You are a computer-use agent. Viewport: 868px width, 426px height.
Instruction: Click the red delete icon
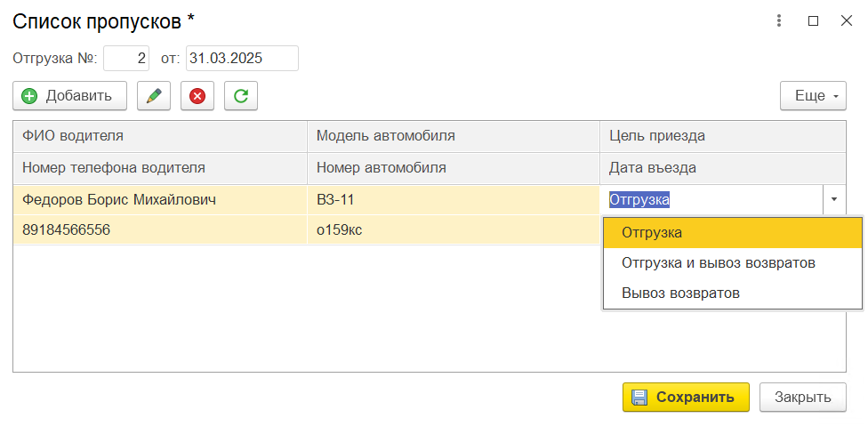[197, 96]
